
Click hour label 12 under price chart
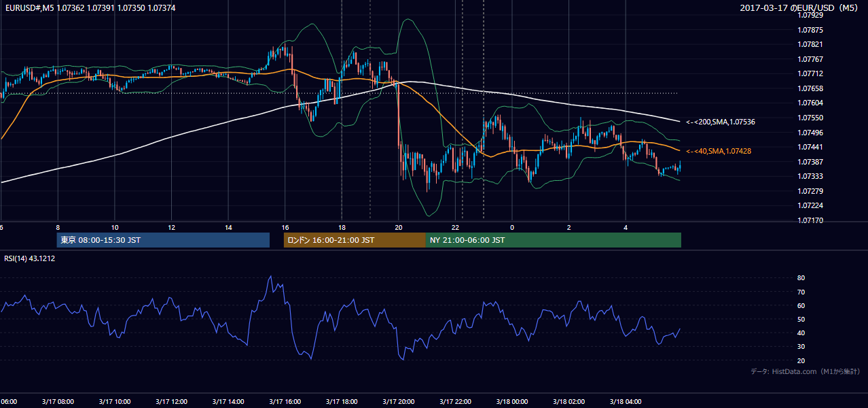[x=171, y=228]
